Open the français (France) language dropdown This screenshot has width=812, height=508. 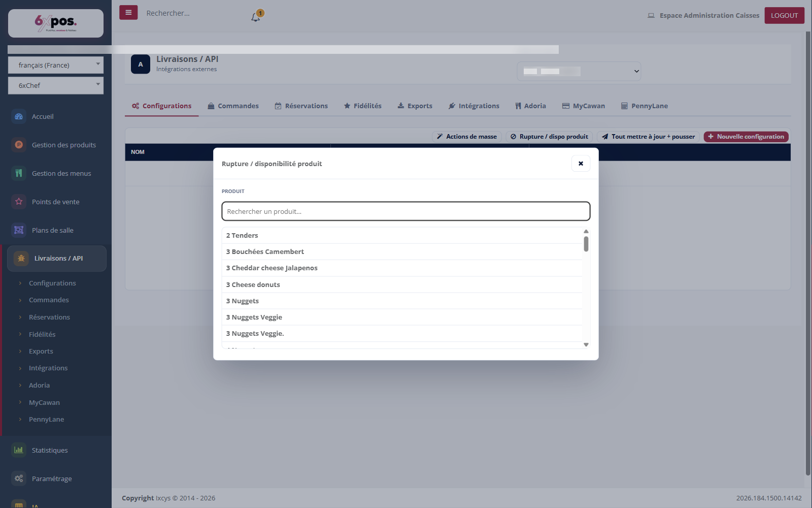(x=56, y=65)
